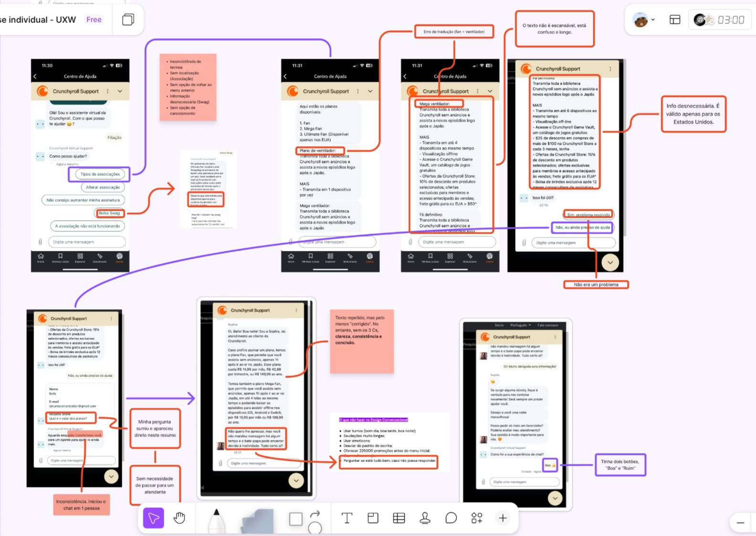Screen dimensions: 756x536
Task: Open the Stamp tool
Action: click(425, 518)
